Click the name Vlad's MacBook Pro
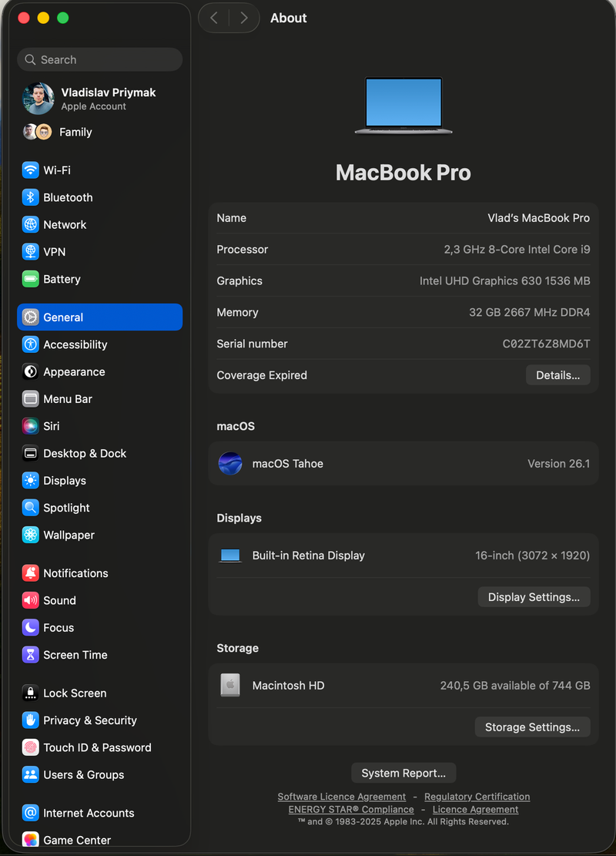This screenshot has width=616, height=856. point(538,218)
